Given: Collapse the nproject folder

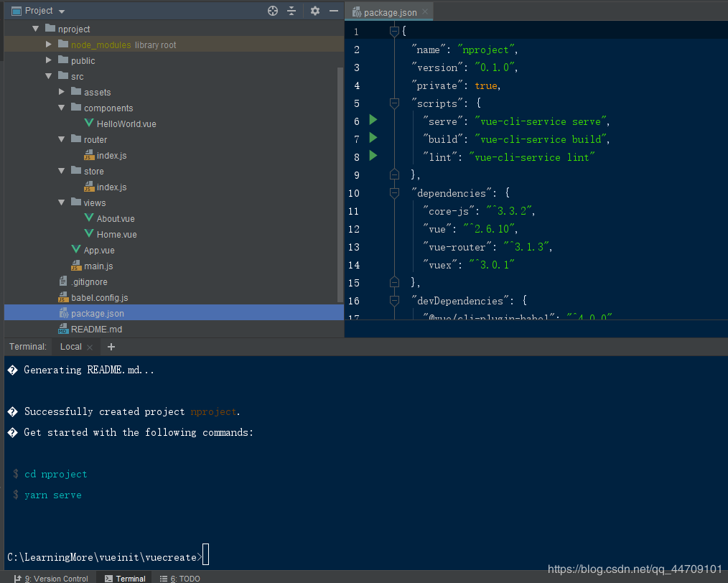Looking at the screenshot, I should (36, 29).
